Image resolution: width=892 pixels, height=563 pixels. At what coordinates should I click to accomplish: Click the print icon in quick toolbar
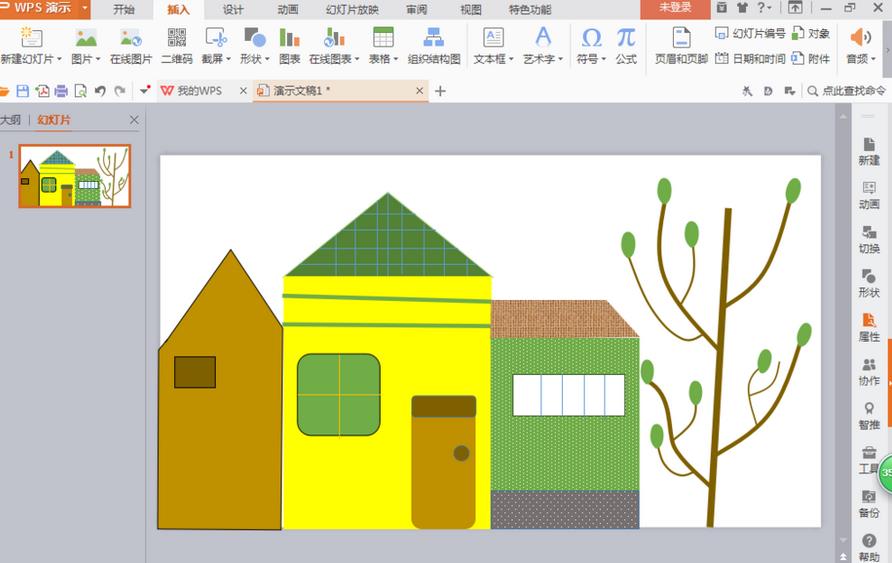tap(61, 91)
